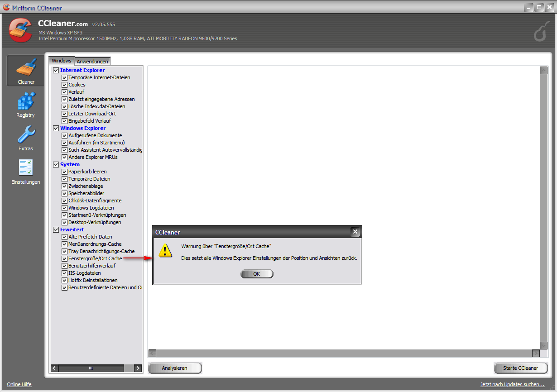Screen dimensions: 557x392
Task: Click results pane scroll-up arrow
Action: [544, 70]
